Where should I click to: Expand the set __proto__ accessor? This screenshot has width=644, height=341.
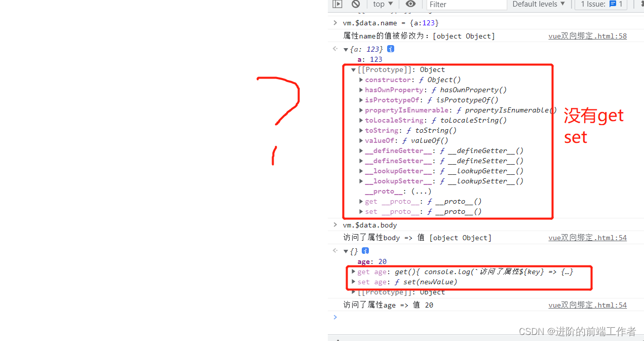tap(361, 212)
